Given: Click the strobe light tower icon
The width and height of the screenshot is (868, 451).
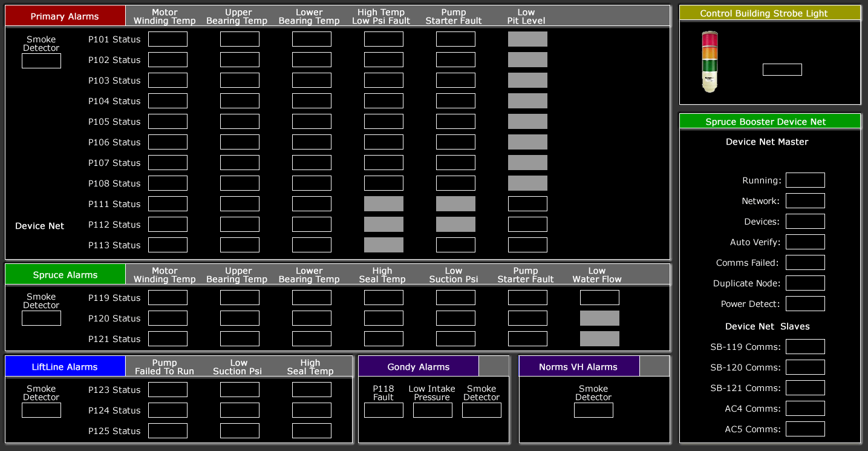Looking at the screenshot, I should [710, 62].
